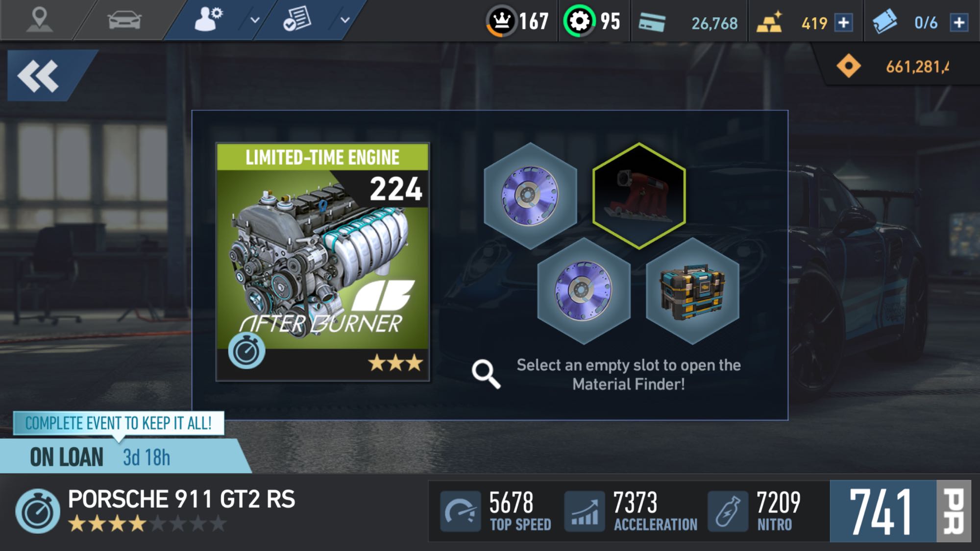The image size is (980, 551).
Task: Expand the dropdown arrow beside the profile icon
Action: tap(255, 20)
